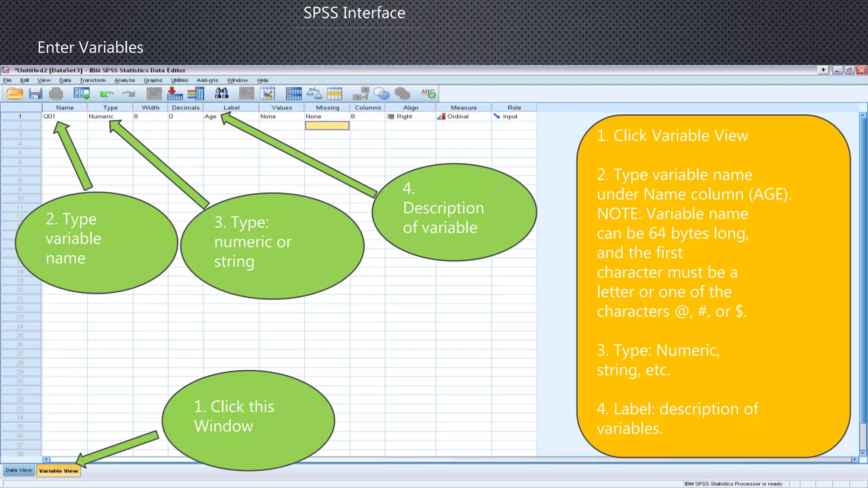Screen dimensions: 868x488
Task: Open a data file with the folder icon
Action: coord(15,93)
